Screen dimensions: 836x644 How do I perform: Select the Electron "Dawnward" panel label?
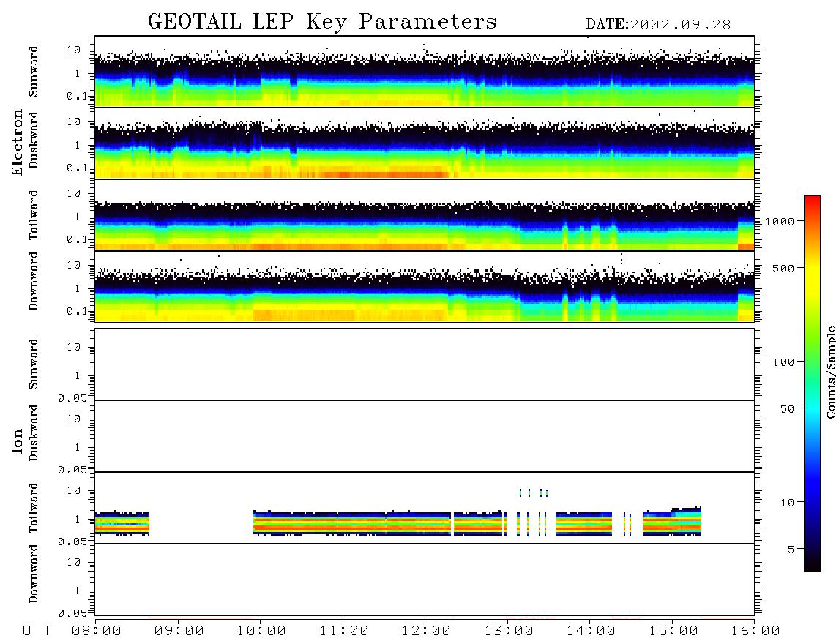pyautogui.click(x=34, y=281)
